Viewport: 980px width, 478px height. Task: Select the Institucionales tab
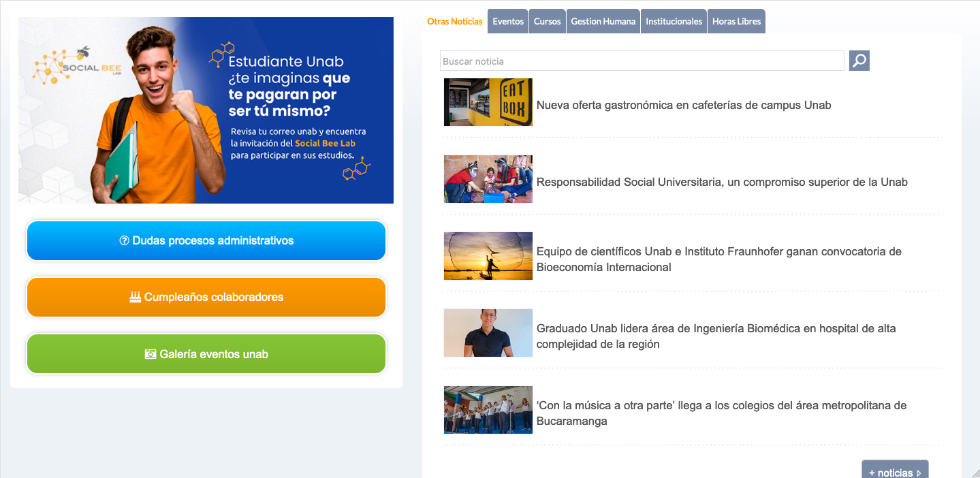coord(674,21)
